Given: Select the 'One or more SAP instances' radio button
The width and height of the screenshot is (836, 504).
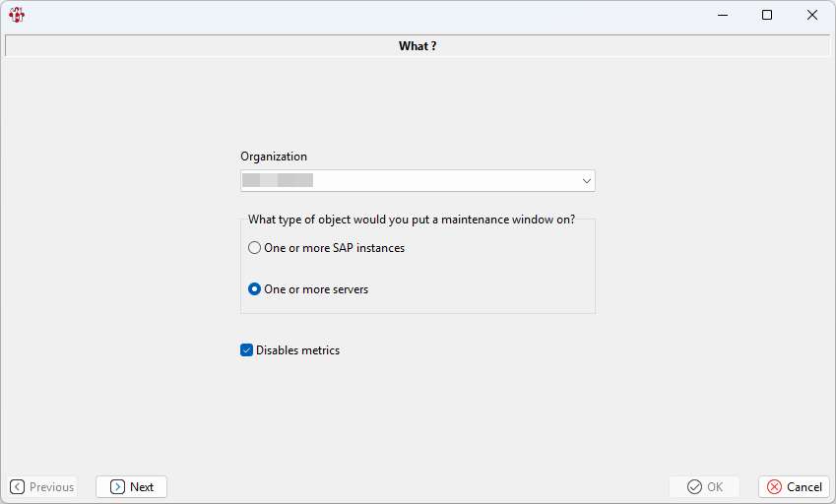Looking at the screenshot, I should point(255,248).
